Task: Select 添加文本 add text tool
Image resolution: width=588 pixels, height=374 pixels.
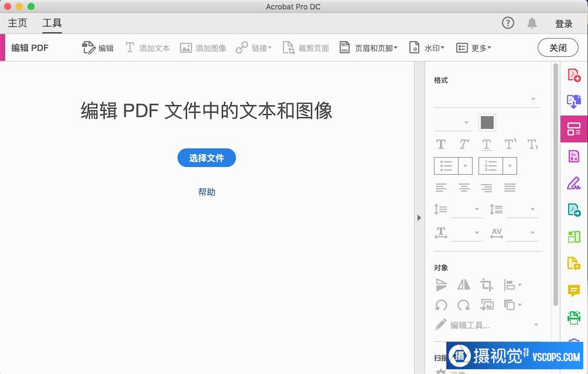Action: coord(148,48)
